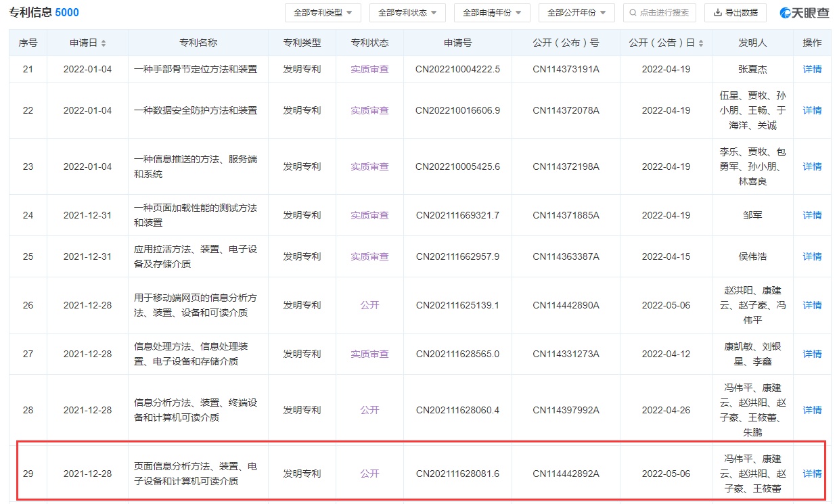
Task: Open 详情 for patent row 24
Action: (812, 215)
